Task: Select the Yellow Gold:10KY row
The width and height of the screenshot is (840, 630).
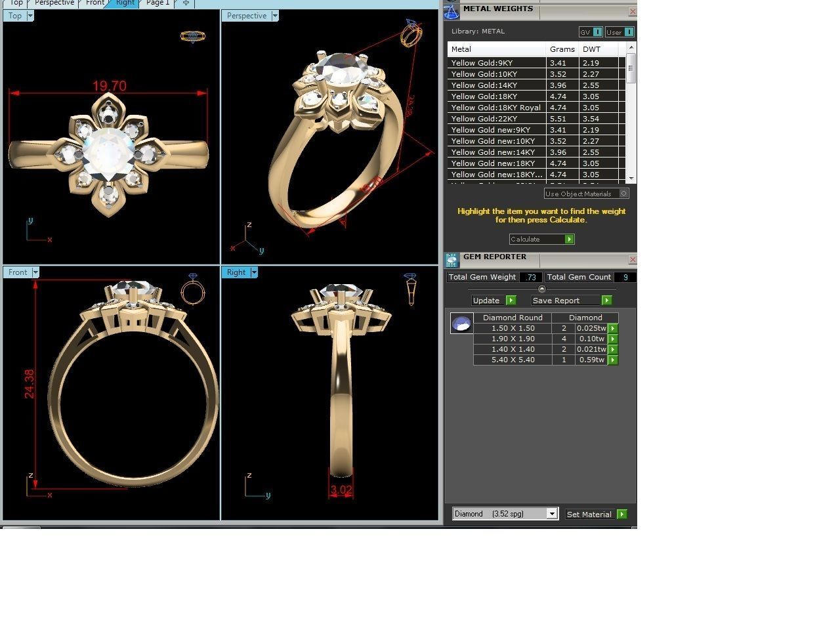Action: [x=537, y=74]
